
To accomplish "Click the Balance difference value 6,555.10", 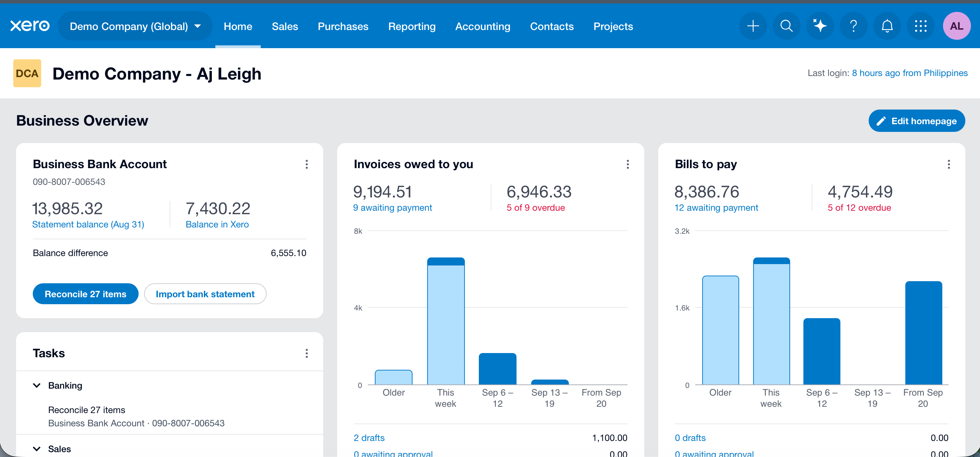I will click(x=288, y=253).
